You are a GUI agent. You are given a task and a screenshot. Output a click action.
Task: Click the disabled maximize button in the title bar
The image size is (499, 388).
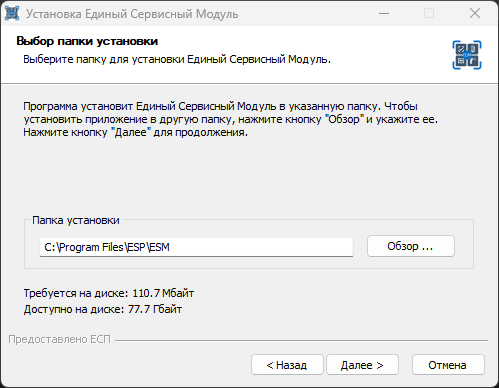[429, 13]
